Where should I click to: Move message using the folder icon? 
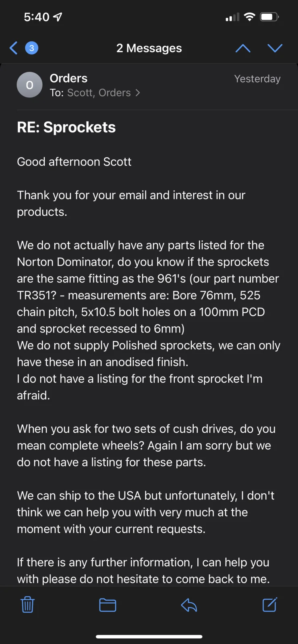click(108, 605)
